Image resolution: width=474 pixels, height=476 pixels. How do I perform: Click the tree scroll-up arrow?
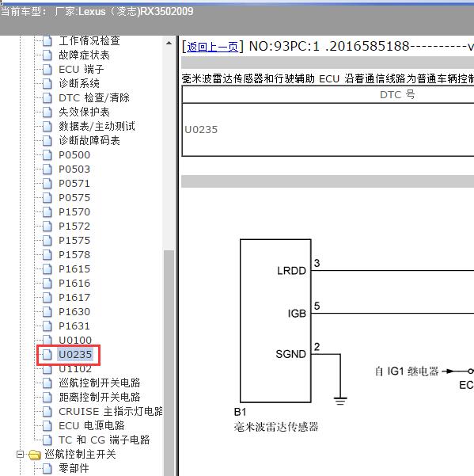(169, 43)
